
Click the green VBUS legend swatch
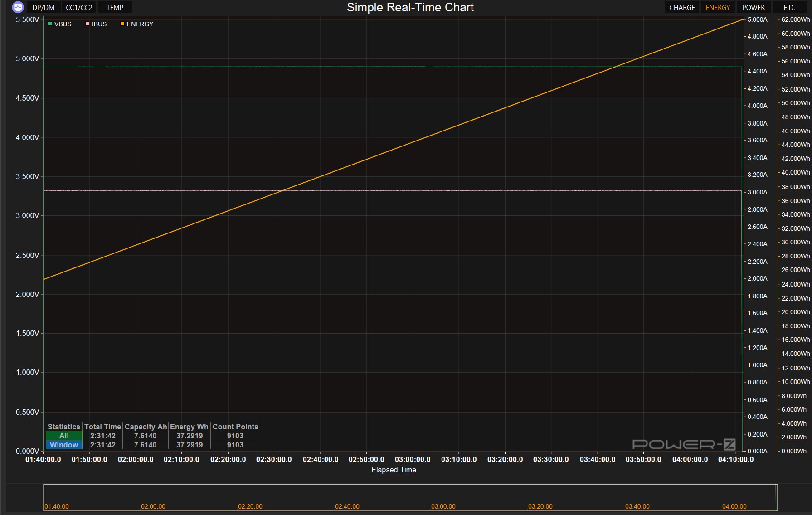[50, 24]
